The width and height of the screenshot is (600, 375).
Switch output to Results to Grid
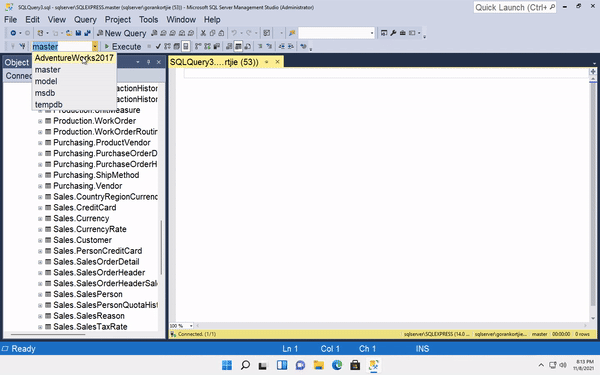[x=238, y=47]
